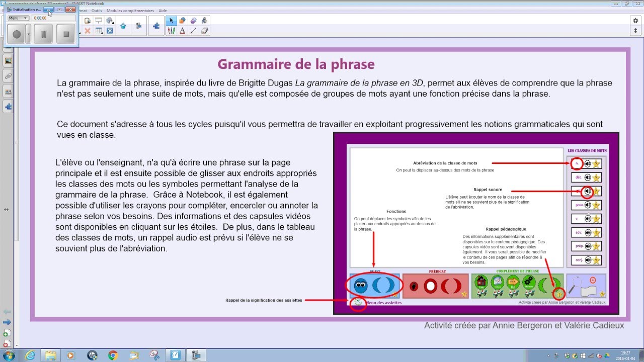This screenshot has width=644, height=362.
Task: Click the purple tool beside Shapes
Action: coord(193,21)
